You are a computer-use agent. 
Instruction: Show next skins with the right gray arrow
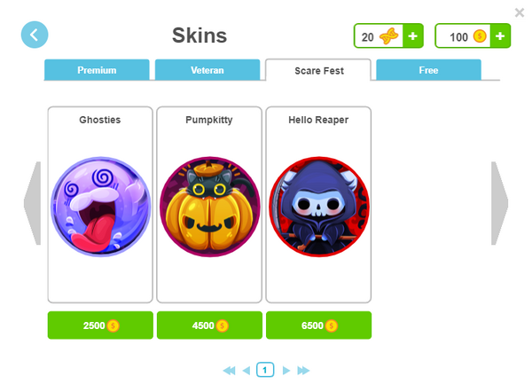tap(500, 203)
